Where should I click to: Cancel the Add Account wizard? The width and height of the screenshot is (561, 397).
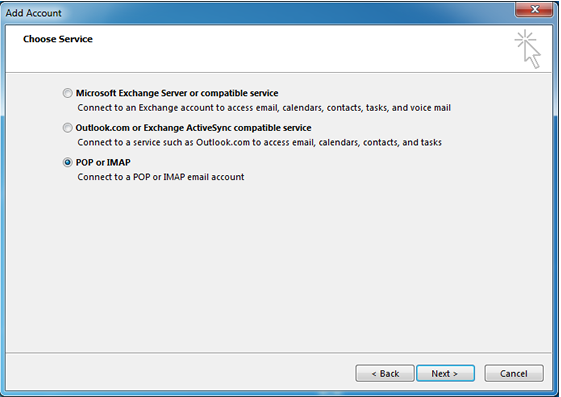pos(514,373)
